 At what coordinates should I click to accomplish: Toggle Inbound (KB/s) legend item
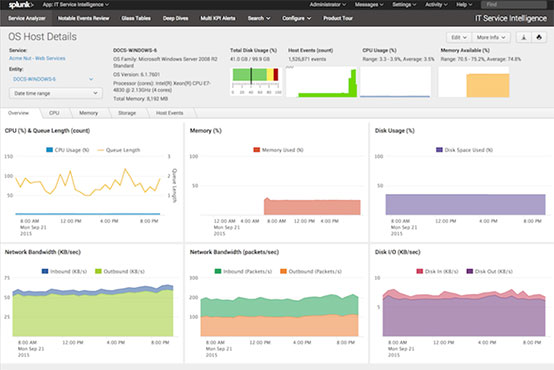[x=64, y=271]
